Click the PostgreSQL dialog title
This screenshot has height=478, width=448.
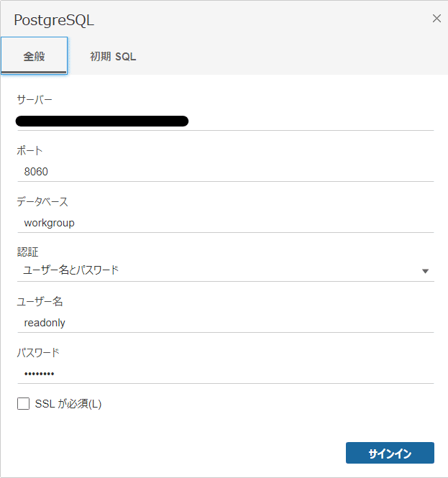[x=54, y=20]
